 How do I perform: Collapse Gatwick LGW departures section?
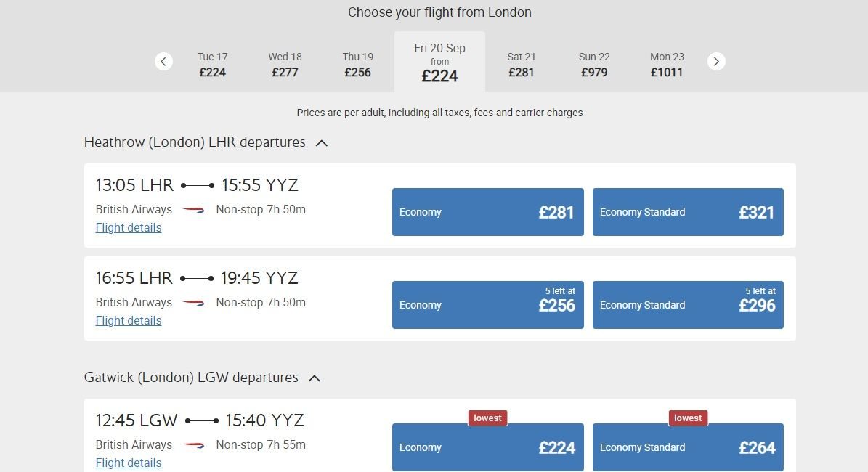click(315, 378)
